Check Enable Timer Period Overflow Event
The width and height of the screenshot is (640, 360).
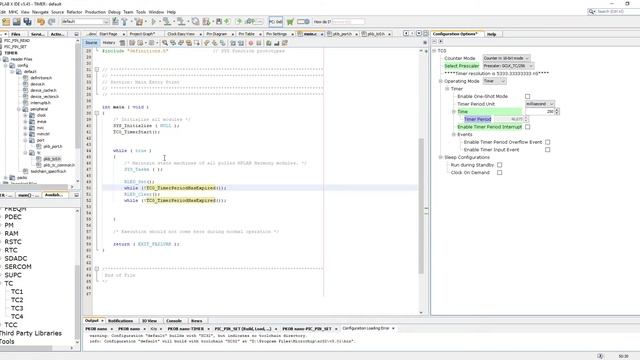point(547,142)
